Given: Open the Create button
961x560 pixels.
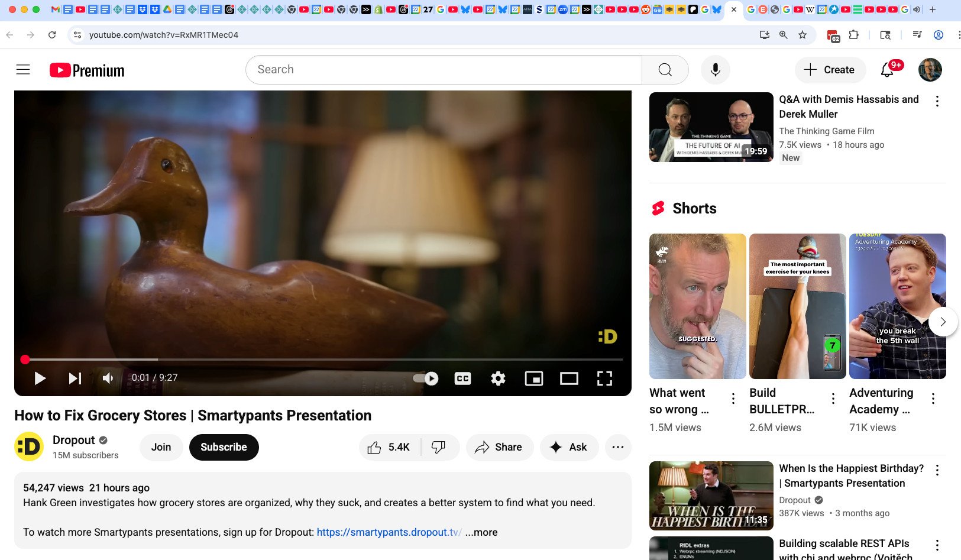Looking at the screenshot, I should 830,70.
